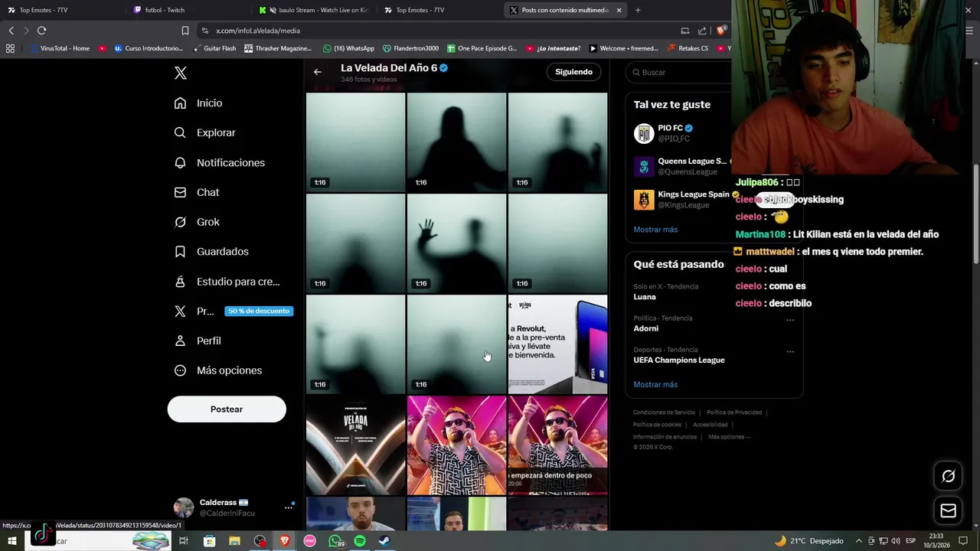Image resolution: width=980 pixels, height=551 pixels.
Task: Open Spotify from the taskbar
Action: (x=360, y=541)
